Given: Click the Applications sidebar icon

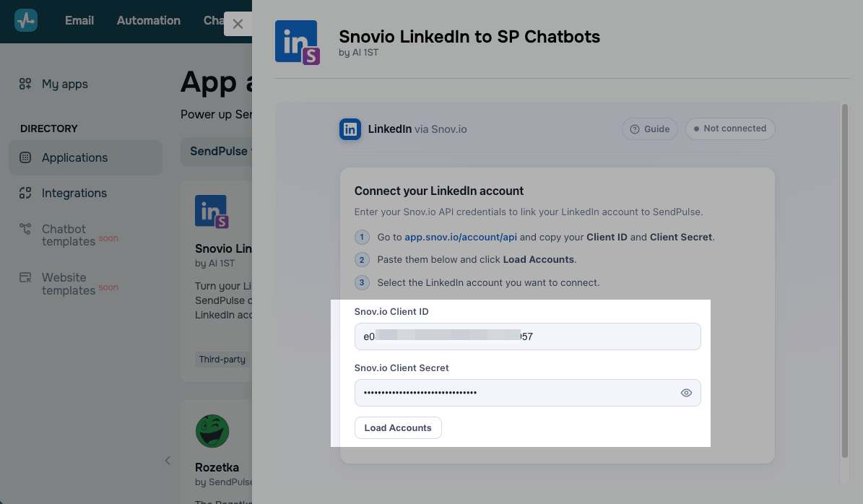Looking at the screenshot, I should coord(25,157).
